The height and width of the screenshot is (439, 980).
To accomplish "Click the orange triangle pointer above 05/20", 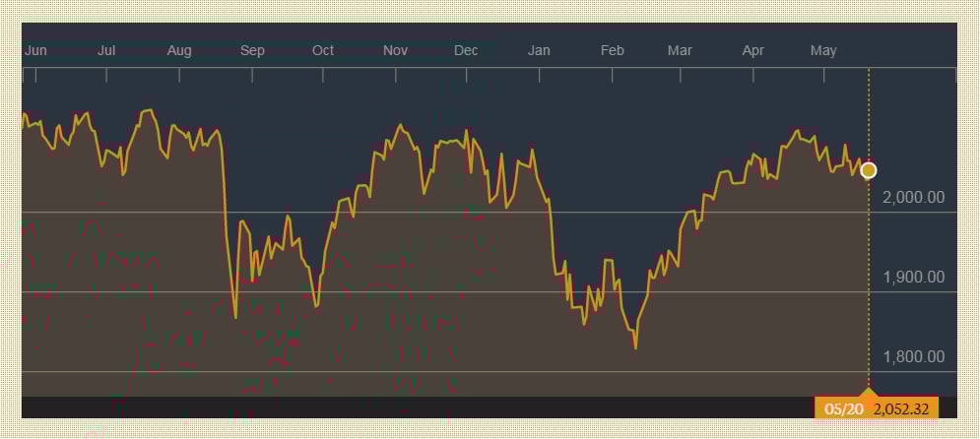I will [868, 392].
